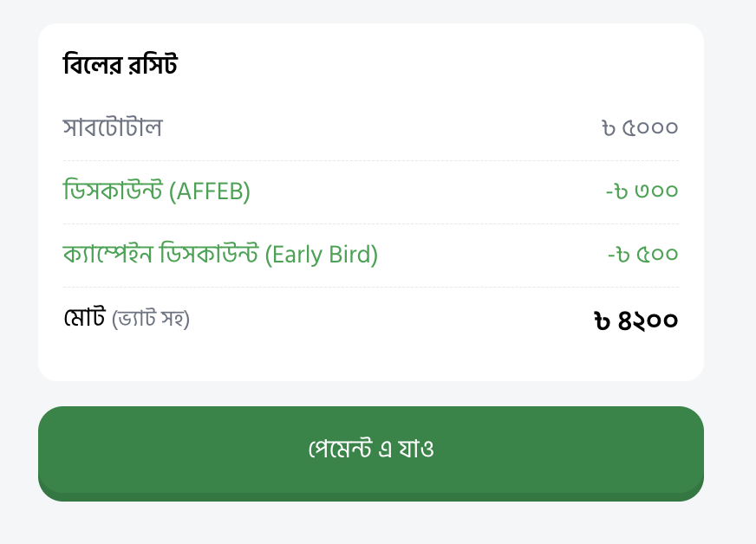Screen dimensions: 756x544
Task: Click ক্যাম্পেইন ডিসকাউন্ট (Early Bird) label
Action: pos(220,254)
